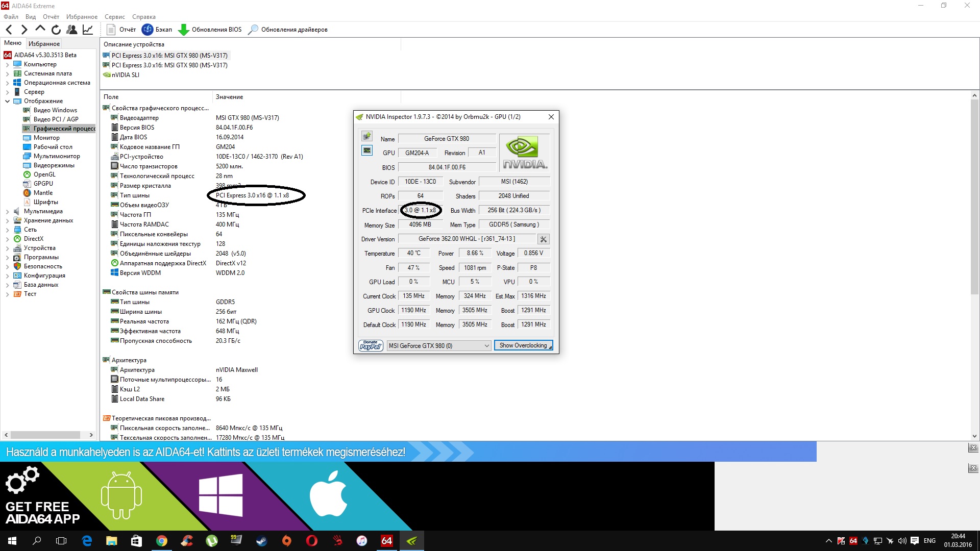Select nVIDIA SLI device entry

pyautogui.click(x=125, y=75)
